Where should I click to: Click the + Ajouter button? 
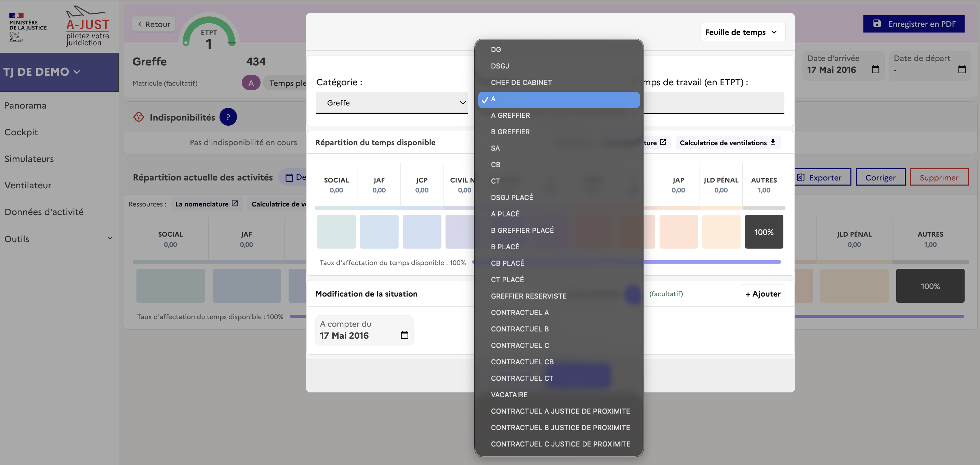point(763,294)
